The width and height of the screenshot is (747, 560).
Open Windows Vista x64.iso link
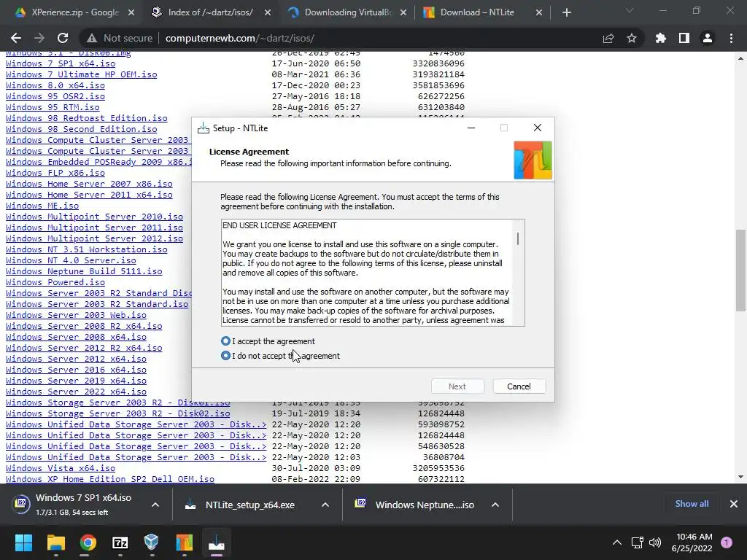click(60, 468)
